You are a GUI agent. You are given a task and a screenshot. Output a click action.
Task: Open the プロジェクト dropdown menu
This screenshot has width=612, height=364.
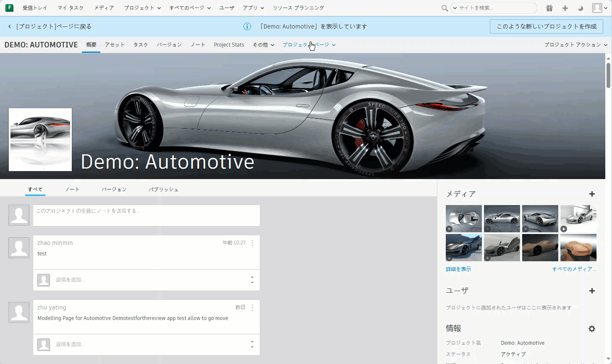tap(142, 8)
